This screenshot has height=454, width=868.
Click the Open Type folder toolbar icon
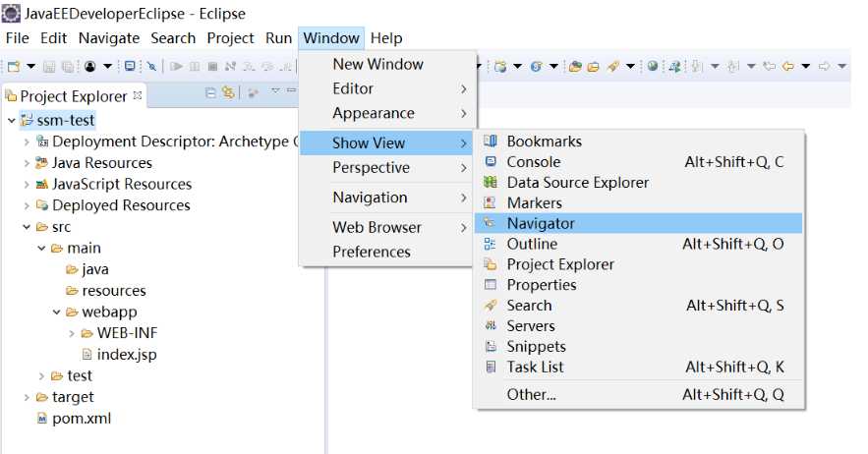575,67
